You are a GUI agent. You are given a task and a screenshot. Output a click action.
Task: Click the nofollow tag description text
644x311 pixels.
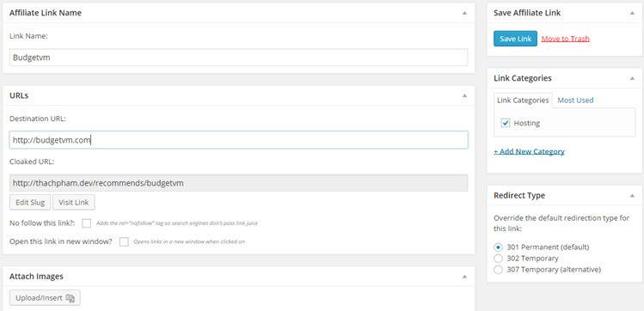coord(177,223)
